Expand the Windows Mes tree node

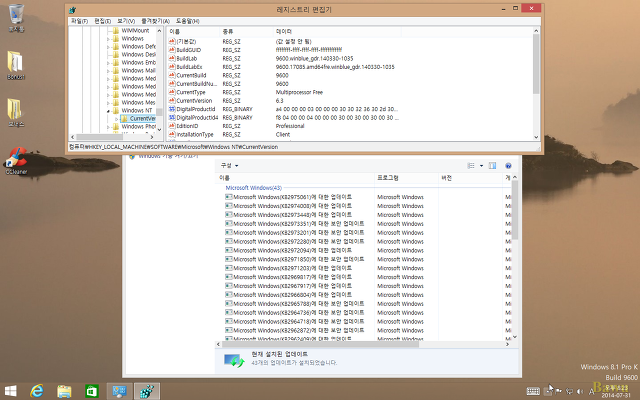[109, 103]
